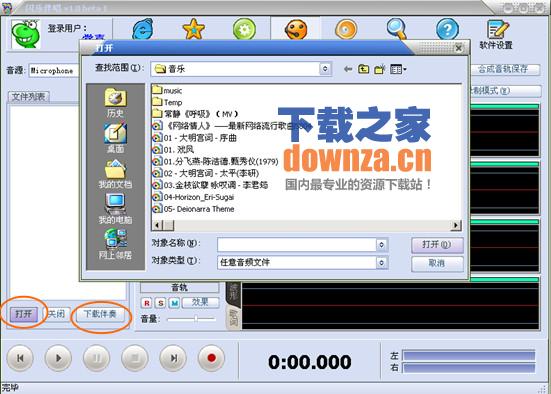Select 我的电脑 in places sidebar
The image size is (551, 394).
(115, 209)
